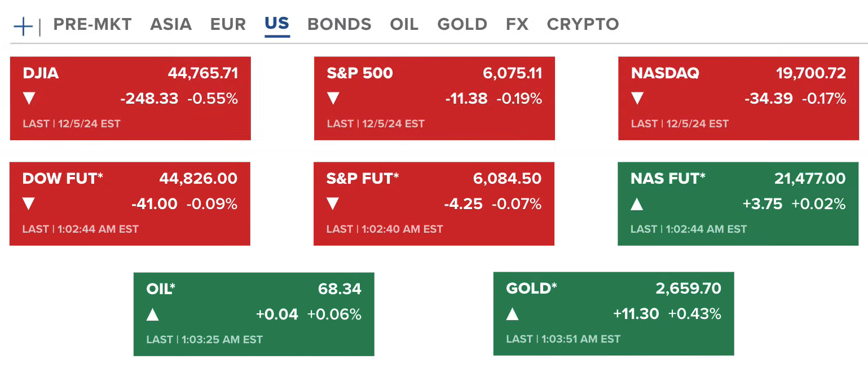Click the down arrow on the S&P 500 tile

[333, 98]
